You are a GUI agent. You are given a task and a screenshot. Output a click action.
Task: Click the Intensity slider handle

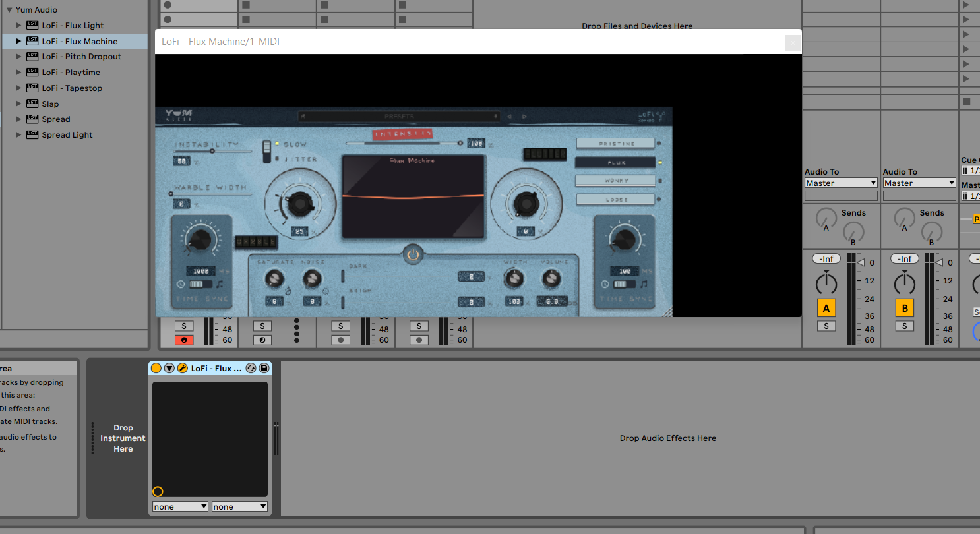coord(460,142)
